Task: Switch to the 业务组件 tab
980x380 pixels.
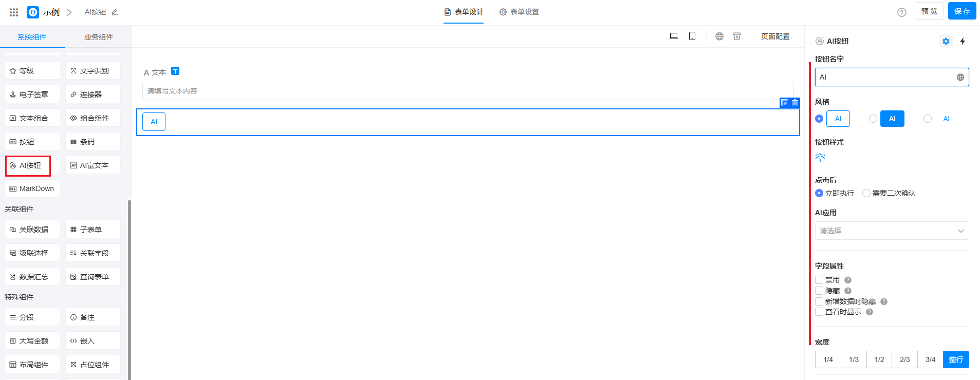Action: 98,37
